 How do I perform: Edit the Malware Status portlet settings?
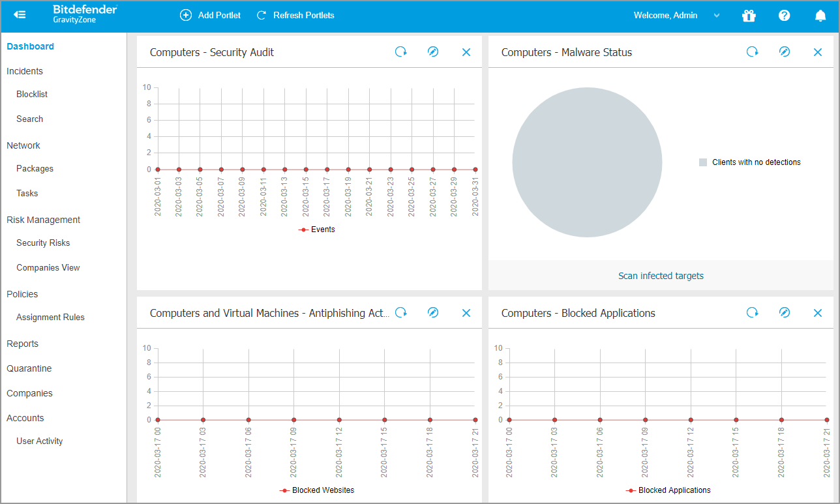[x=785, y=52]
